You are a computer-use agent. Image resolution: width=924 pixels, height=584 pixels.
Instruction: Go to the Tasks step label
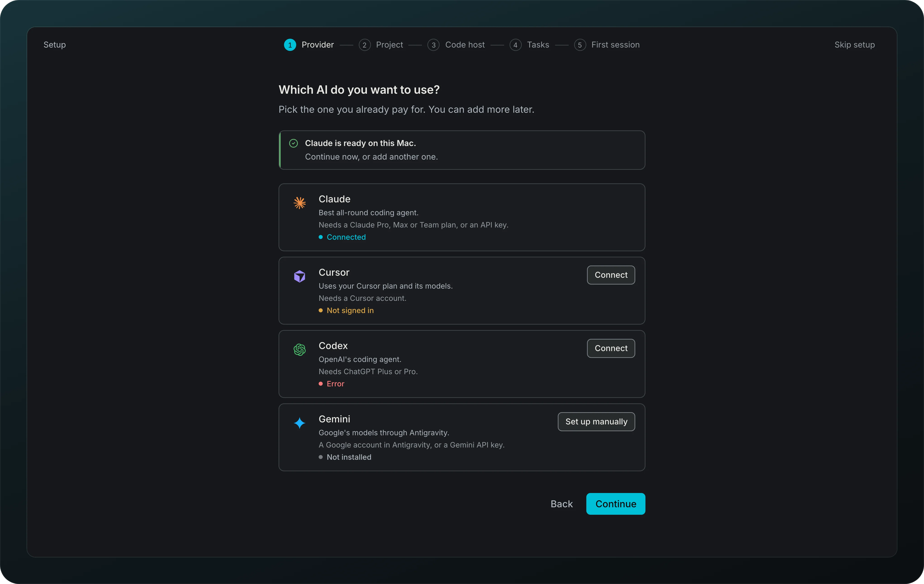click(538, 45)
